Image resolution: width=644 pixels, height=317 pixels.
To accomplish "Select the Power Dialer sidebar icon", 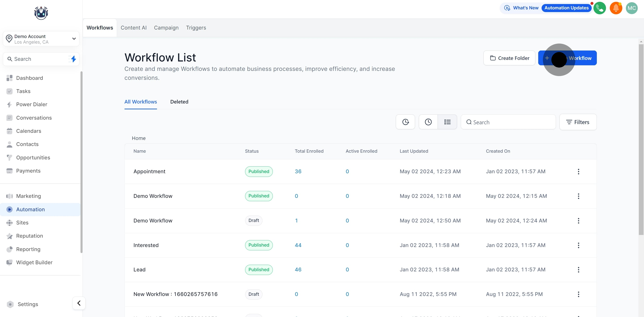I will [x=9, y=104].
